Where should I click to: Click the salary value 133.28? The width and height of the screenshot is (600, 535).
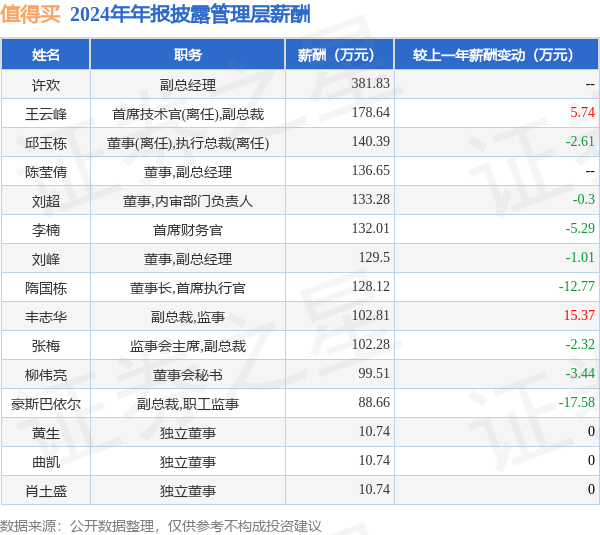click(370, 199)
